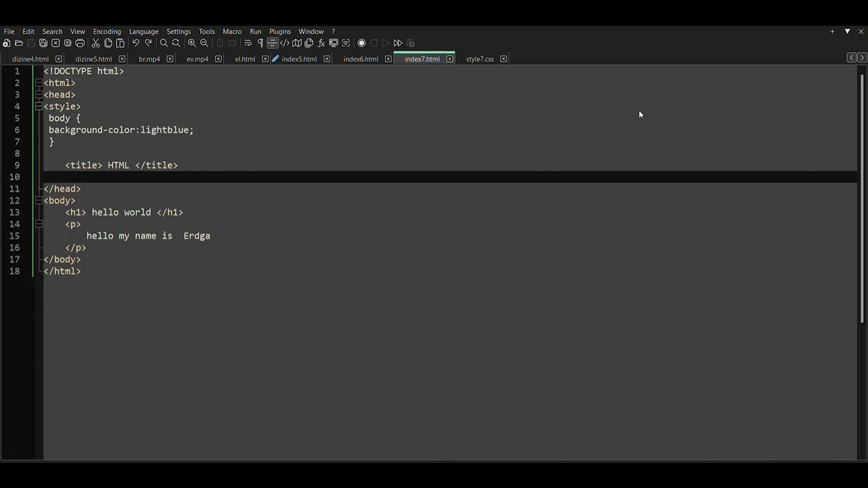Toggle synchronize vertical scrolling icon

pos(220,43)
